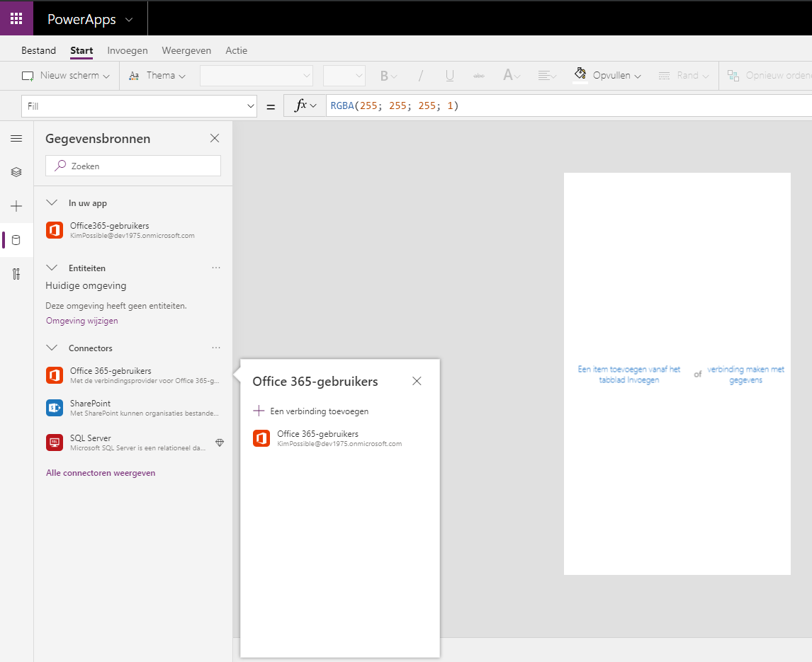This screenshot has height=662, width=812.
Task: Click the SQL Server connector icon
Action: (55, 443)
